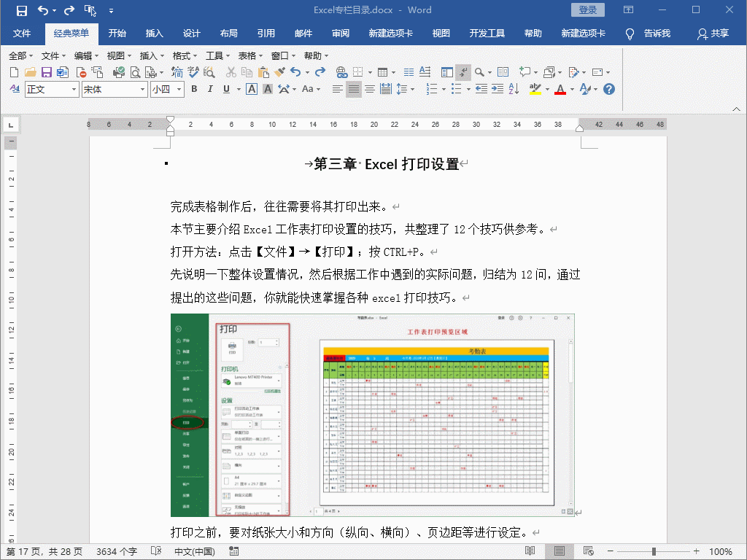Open the columns layout icon
The image size is (747, 560).
pos(409,72)
